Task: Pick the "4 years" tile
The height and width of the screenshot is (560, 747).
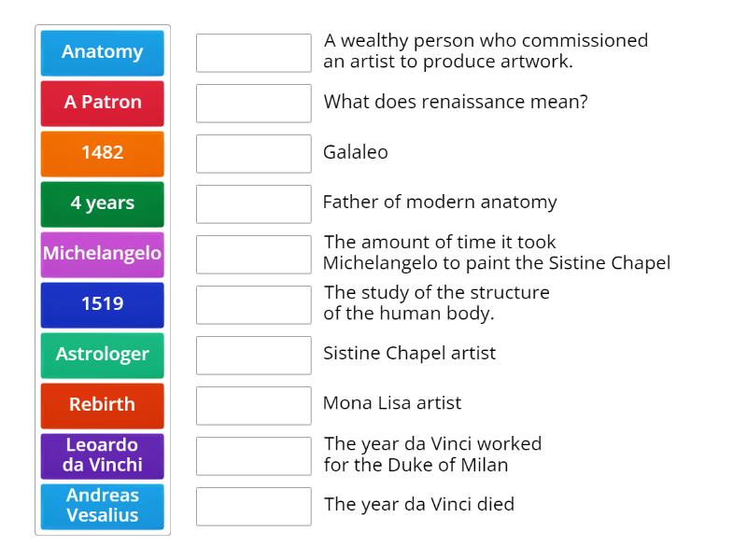Action: 103,203
